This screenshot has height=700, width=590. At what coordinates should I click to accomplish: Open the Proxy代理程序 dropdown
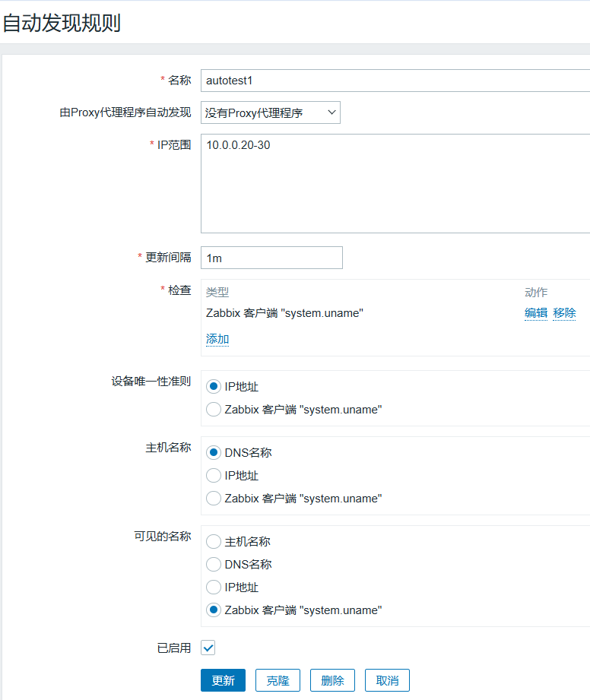270,112
